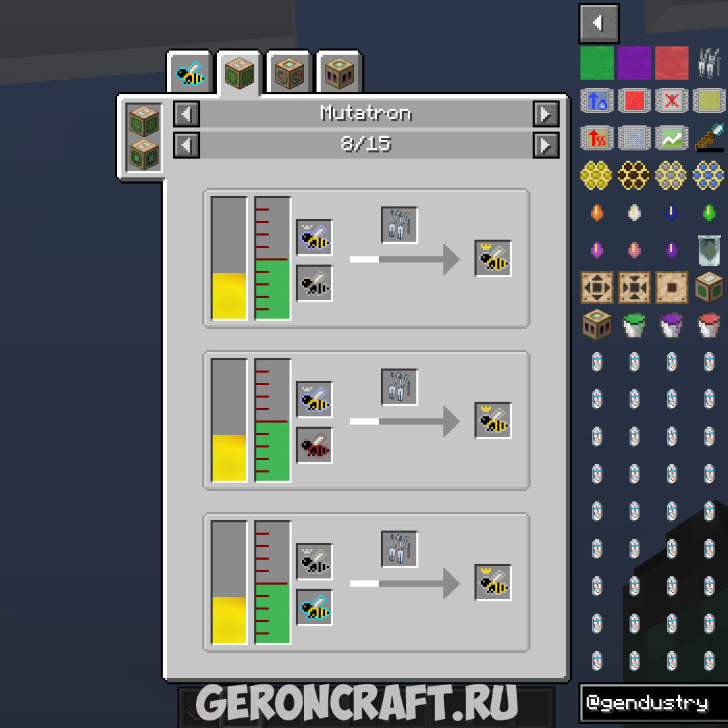This screenshot has height=728, width=728.
Task: Select the labware item in the item list
Action: (x=709, y=62)
